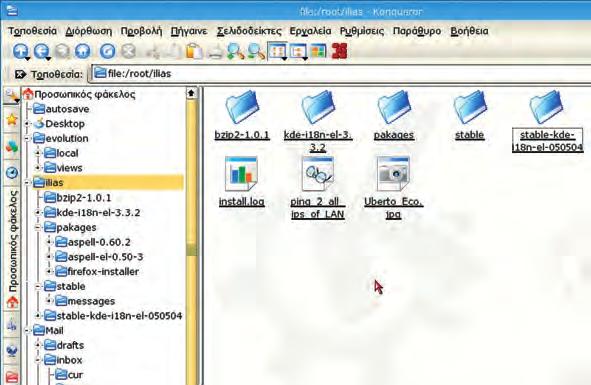
Task: Open the Ρυθμίσεις menu
Action: 362,31
